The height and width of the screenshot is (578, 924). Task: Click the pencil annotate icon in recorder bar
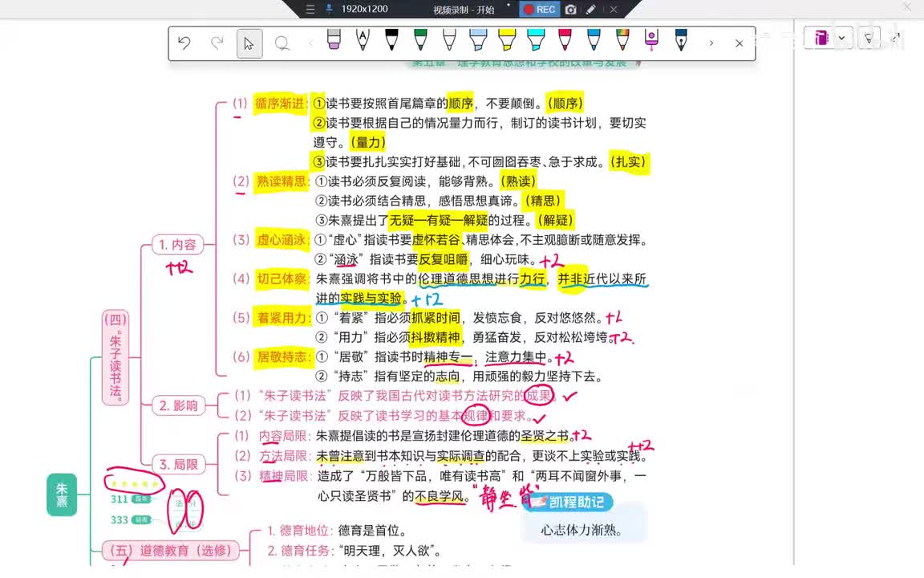coord(590,10)
